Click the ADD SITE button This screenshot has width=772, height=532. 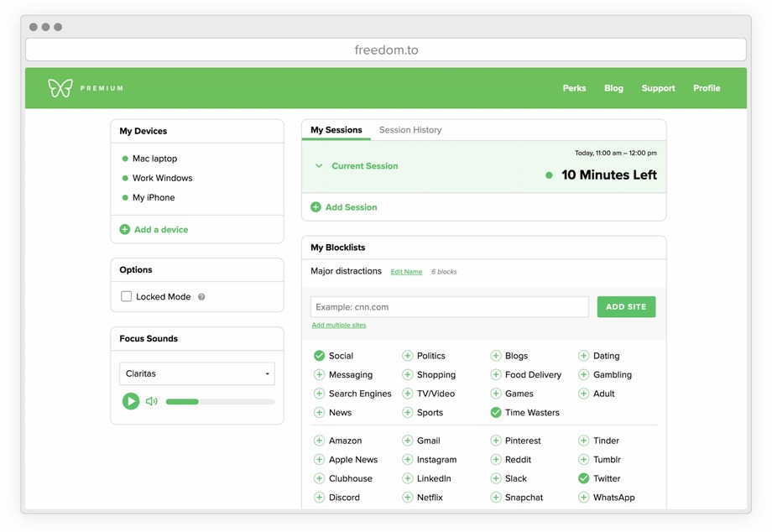coord(626,306)
